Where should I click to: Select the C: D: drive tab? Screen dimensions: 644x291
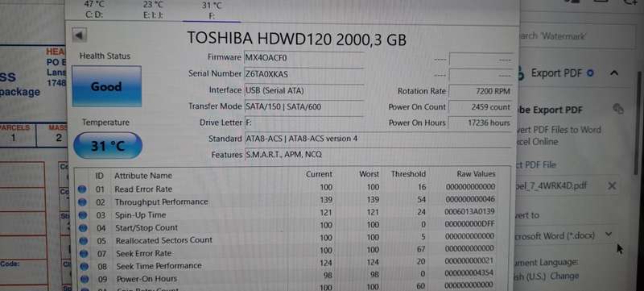(94, 10)
